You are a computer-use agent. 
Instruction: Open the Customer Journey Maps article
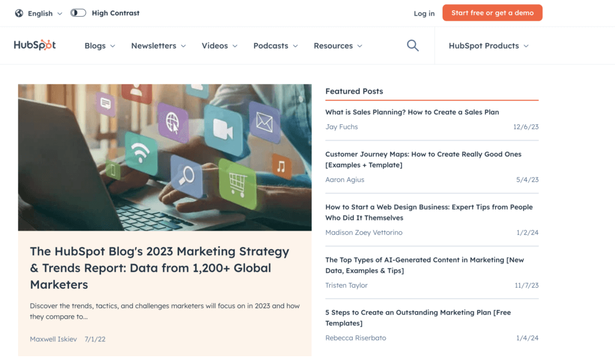pos(423,159)
